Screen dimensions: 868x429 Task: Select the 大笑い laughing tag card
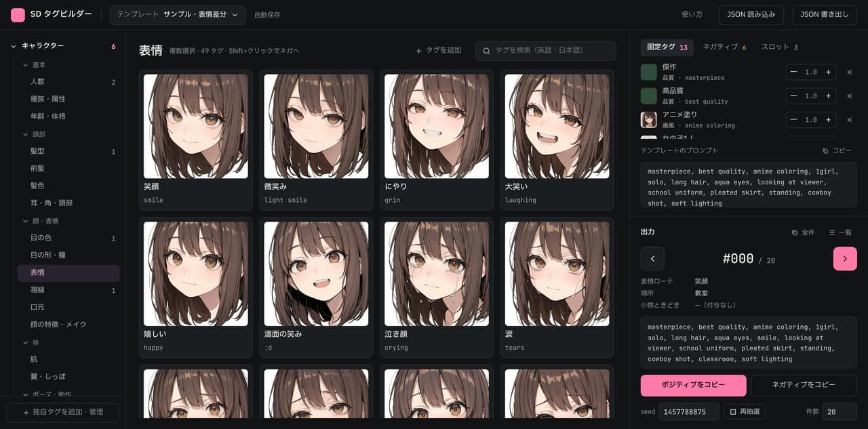tap(557, 140)
